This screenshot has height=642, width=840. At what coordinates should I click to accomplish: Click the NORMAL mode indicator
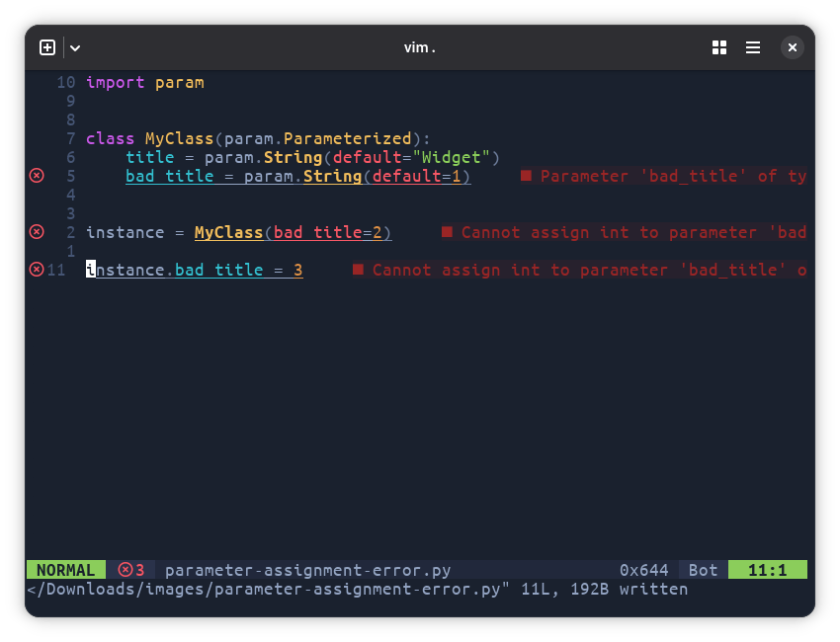pos(65,570)
